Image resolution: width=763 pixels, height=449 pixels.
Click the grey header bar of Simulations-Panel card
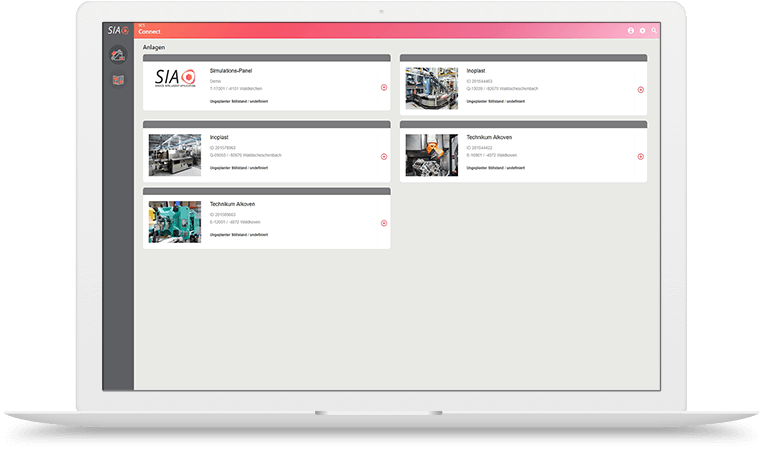pyautogui.click(x=267, y=58)
